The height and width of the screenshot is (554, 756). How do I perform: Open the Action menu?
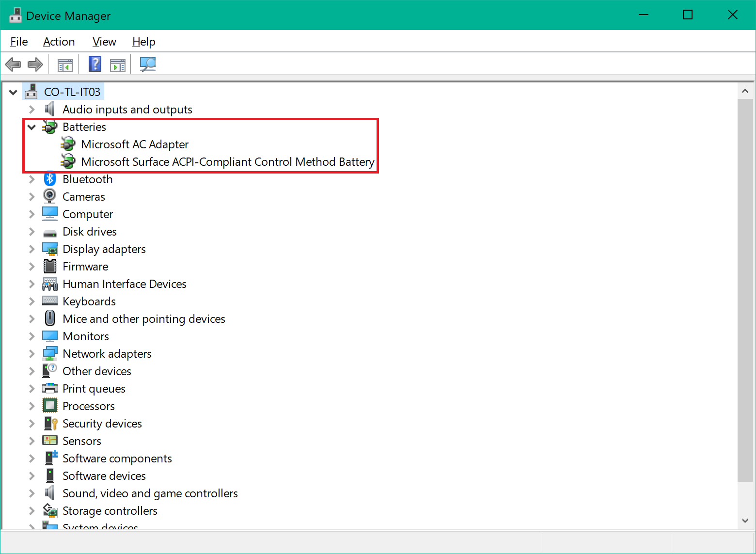[x=59, y=42]
